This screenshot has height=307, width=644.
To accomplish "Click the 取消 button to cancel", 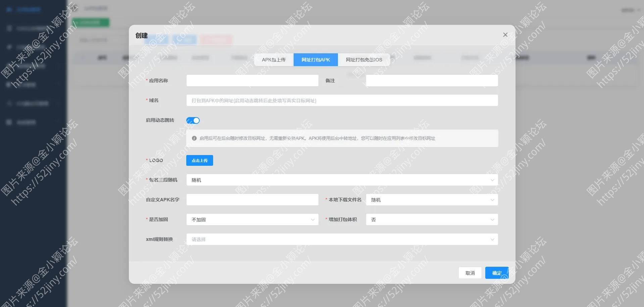I will [x=470, y=272].
